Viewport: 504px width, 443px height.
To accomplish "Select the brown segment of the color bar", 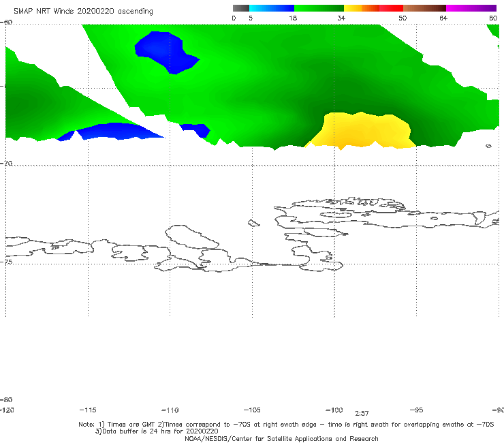I will (x=424, y=8).
